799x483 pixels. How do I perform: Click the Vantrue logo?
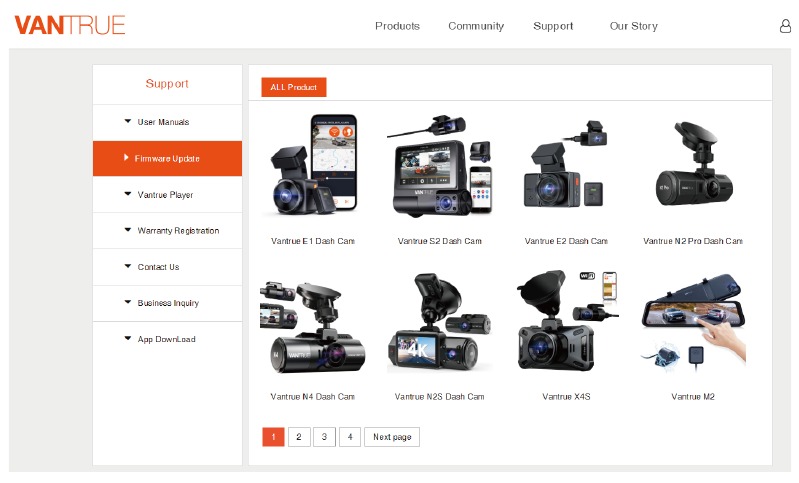coord(70,25)
